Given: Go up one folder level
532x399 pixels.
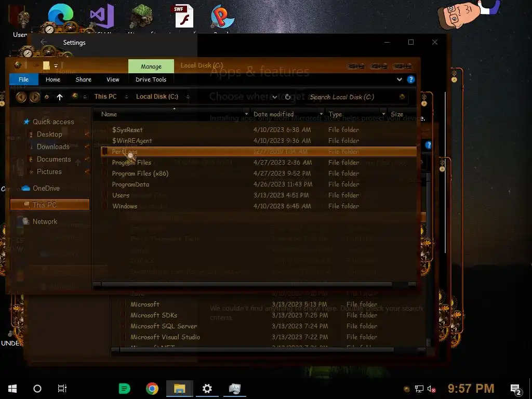Looking at the screenshot, I should (60, 97).
